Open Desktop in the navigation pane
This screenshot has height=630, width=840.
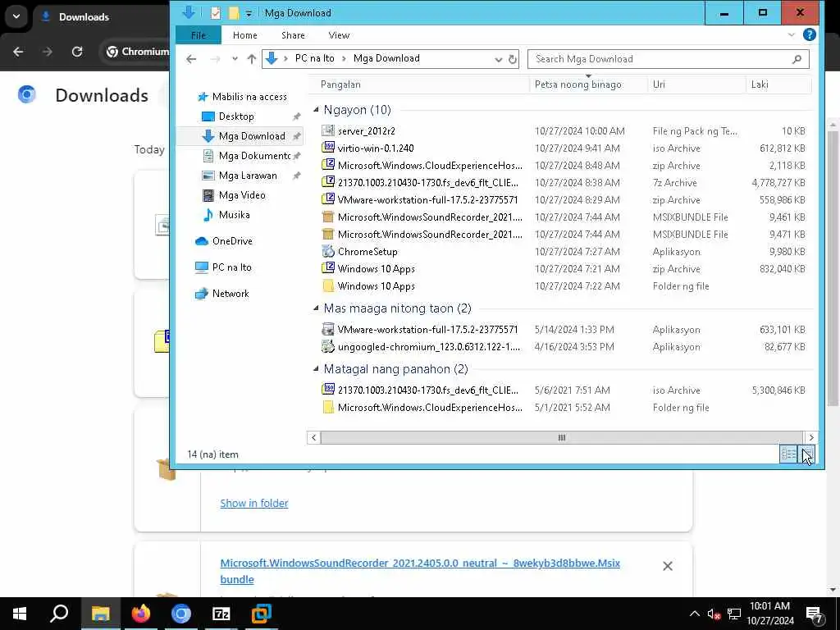236,116
